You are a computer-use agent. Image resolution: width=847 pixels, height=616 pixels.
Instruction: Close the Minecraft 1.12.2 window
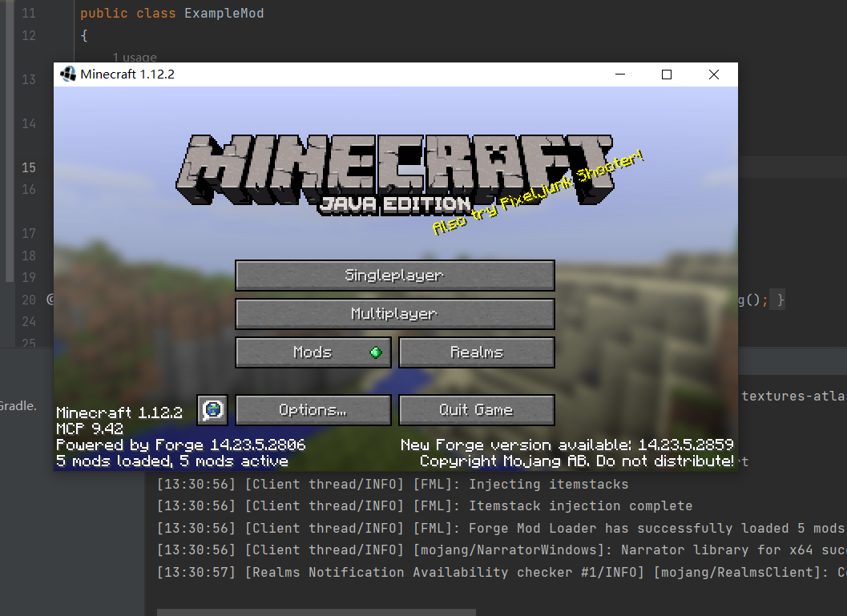tap(713, 74)
